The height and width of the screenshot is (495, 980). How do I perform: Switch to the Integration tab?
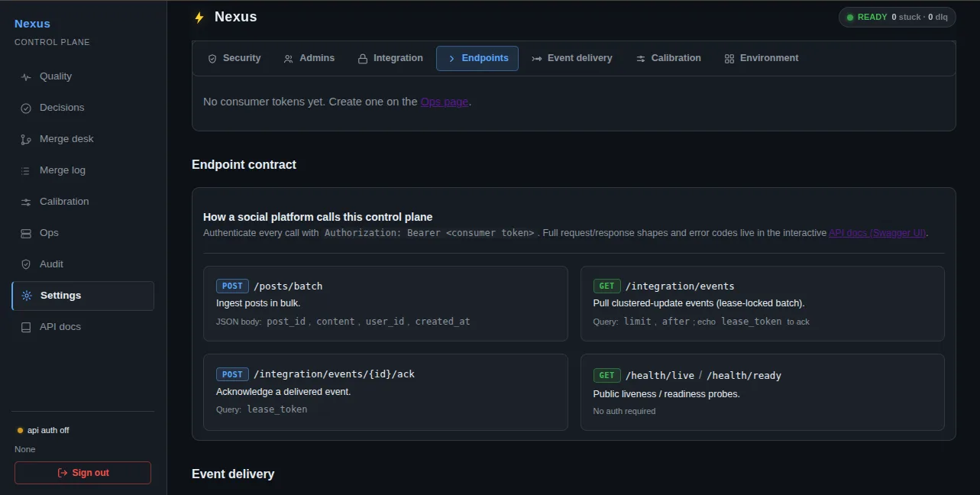390,58
